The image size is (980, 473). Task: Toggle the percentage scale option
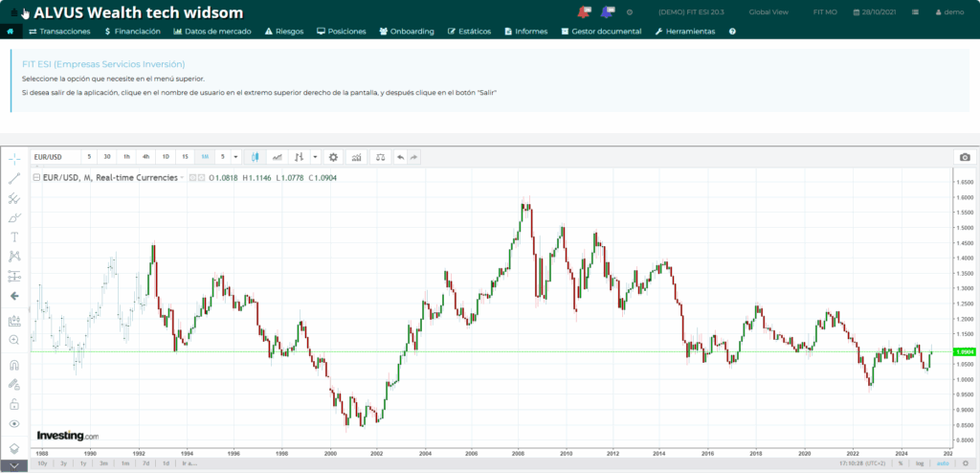pyautogui.click(x=900, y=463)
